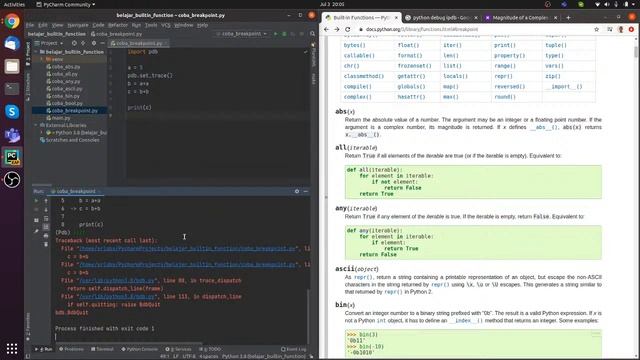Show applications grid in the dock

12,348
